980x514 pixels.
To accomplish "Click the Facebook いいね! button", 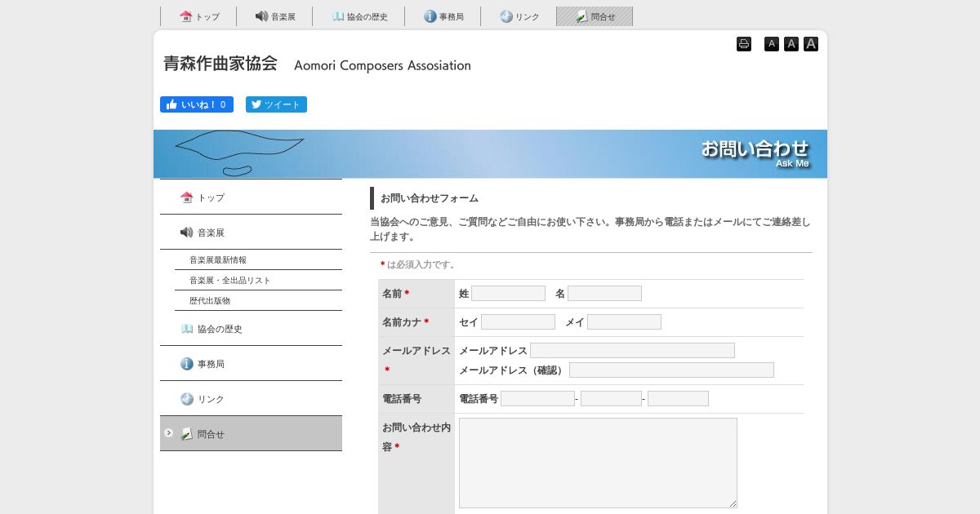I will click(197, 104).
